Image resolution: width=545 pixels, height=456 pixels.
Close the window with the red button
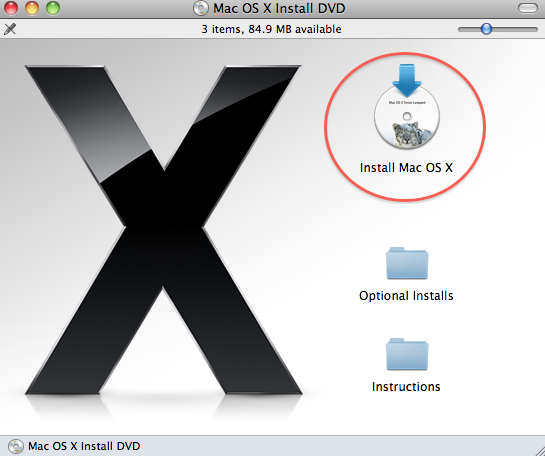pyautogui.click(x=10, y=8)
